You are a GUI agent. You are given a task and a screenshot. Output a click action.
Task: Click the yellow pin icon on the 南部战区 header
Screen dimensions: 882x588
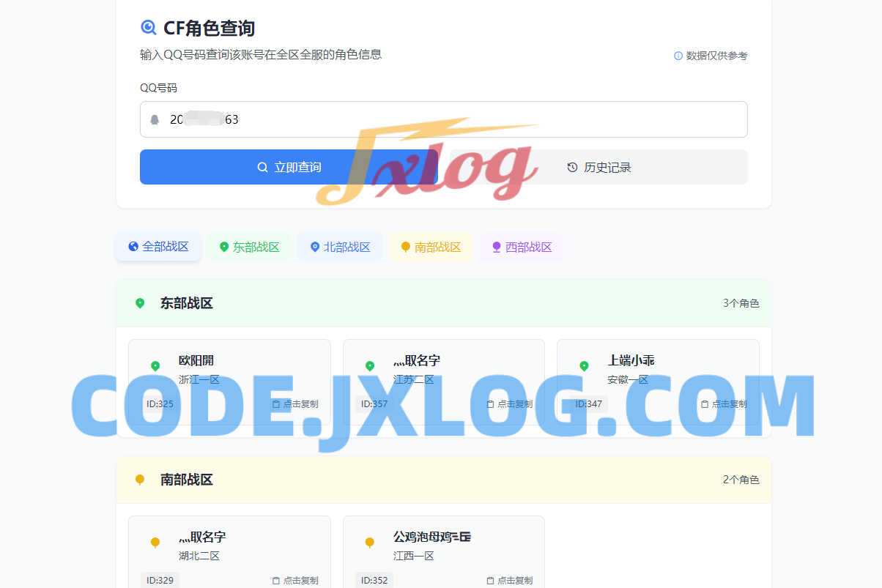(139, 480)
